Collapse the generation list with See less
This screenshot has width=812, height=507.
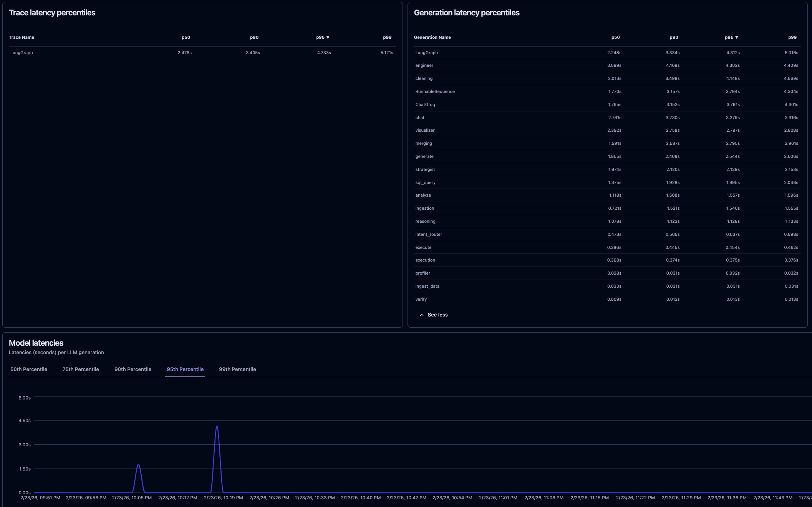pos(437,315)
